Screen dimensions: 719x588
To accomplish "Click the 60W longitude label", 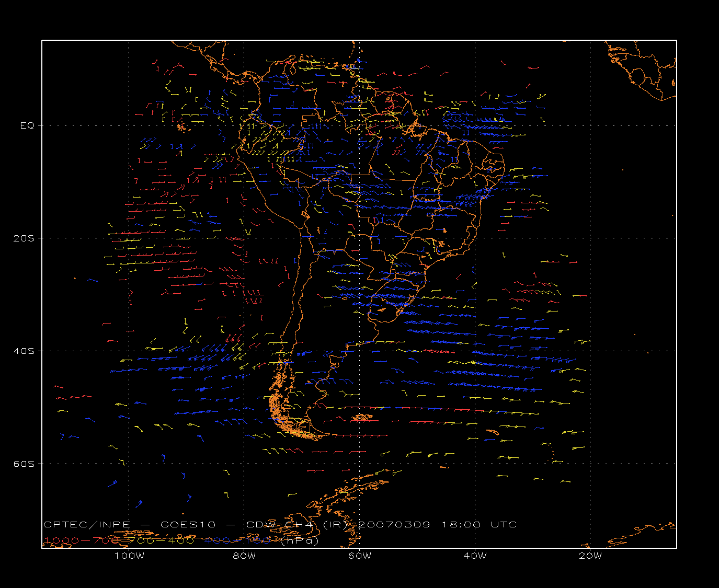I will coord(360,556).
